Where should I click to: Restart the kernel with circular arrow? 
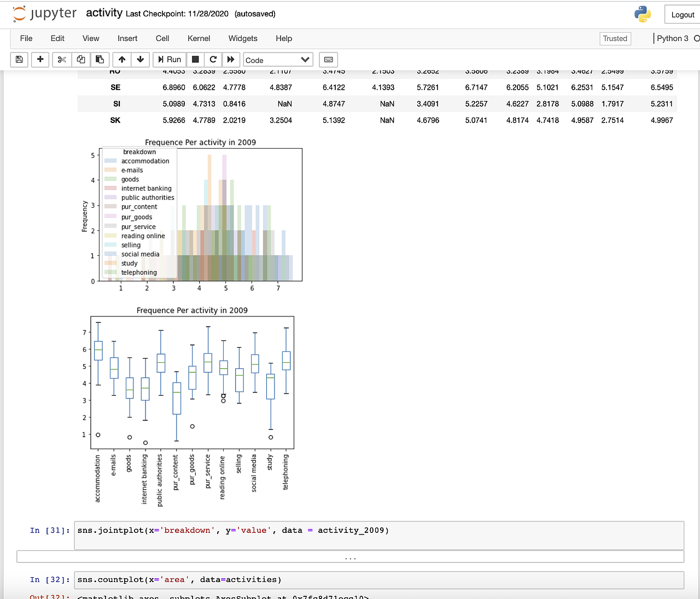tap(213, 60)
